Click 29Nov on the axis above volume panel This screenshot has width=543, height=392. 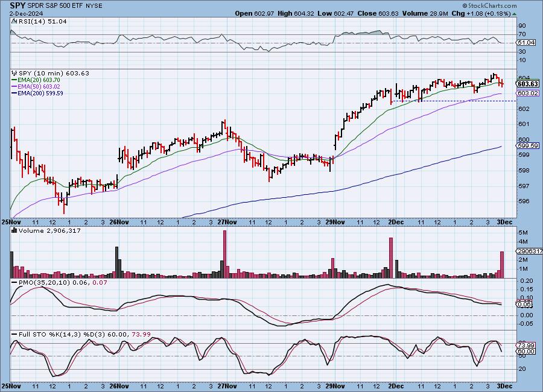click(335, 222)
